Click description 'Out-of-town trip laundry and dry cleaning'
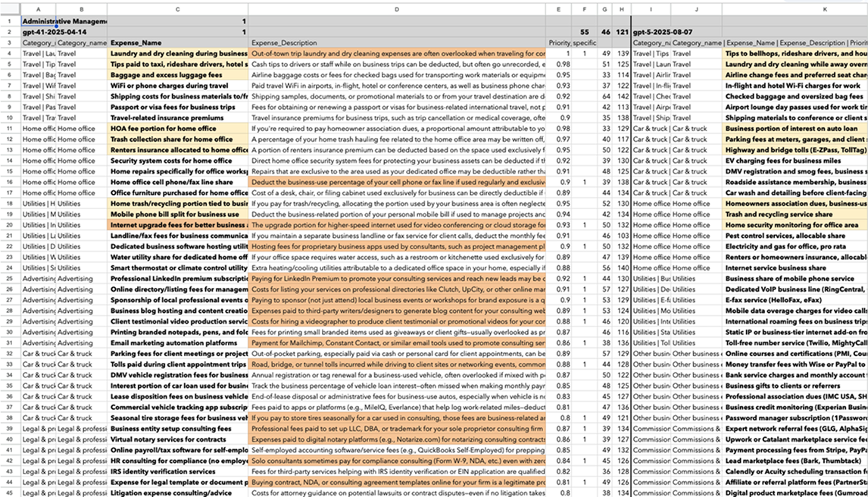 (x=397, y=54)
